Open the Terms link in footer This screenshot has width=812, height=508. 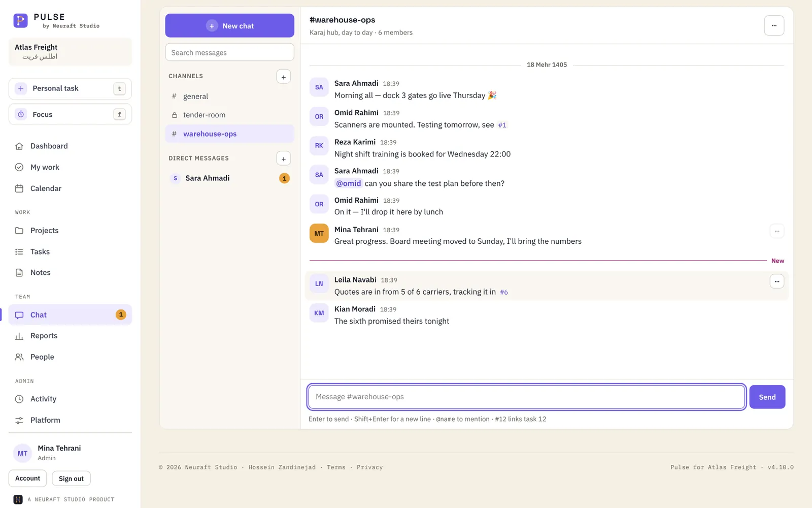[x=336, y=467]
